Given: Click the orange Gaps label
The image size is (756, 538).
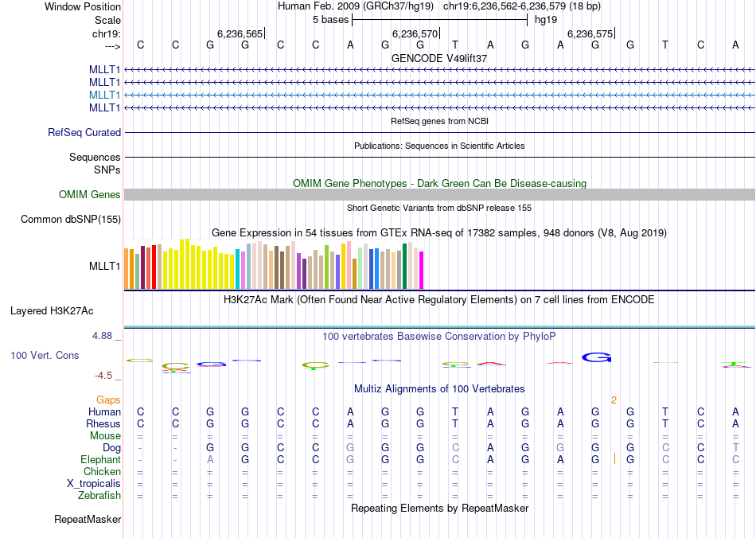Looking at the screenshot, I should point(108,400).
